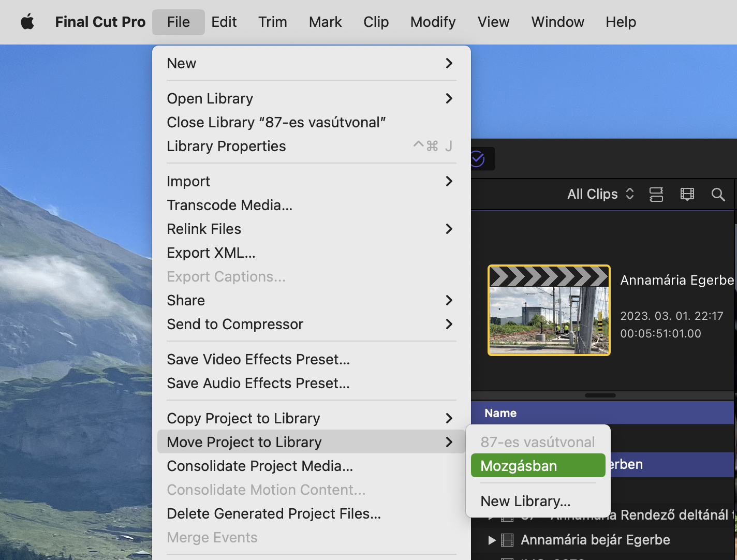Screen dimensions: 737x560
Task: Click the project date 2023. 03. 01. 22:17
Action: click(672, 316)
